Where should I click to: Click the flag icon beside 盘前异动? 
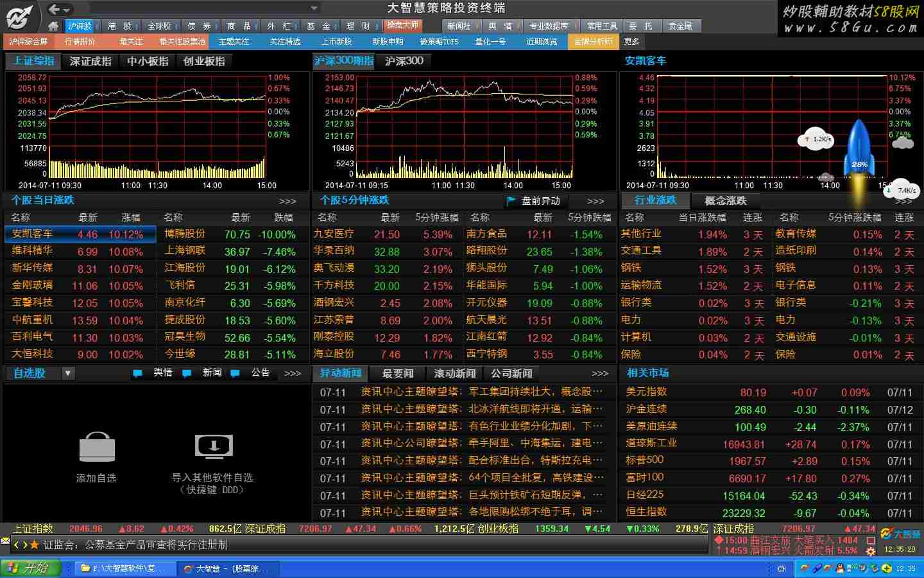pyautogui.click(x=511, y=201)
